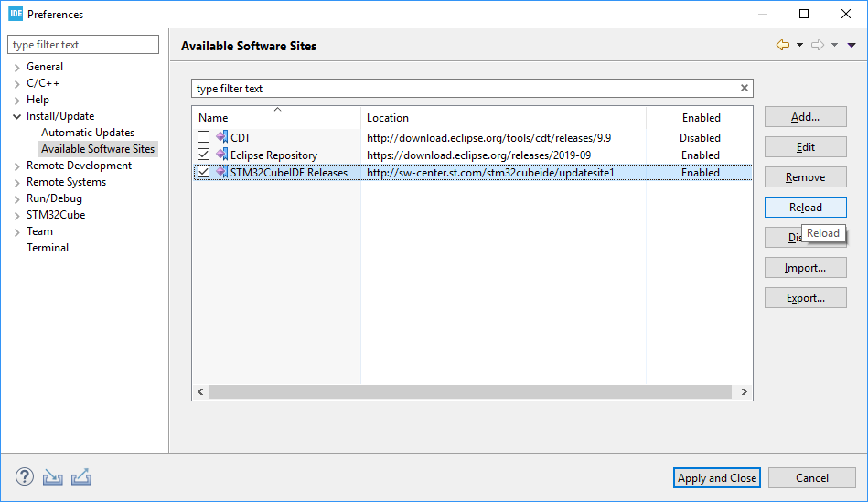Click the horizontal scrollbar of sites table
Image resolution: width=868 pixels, height=502 pixels.
(x=470, y=392)
